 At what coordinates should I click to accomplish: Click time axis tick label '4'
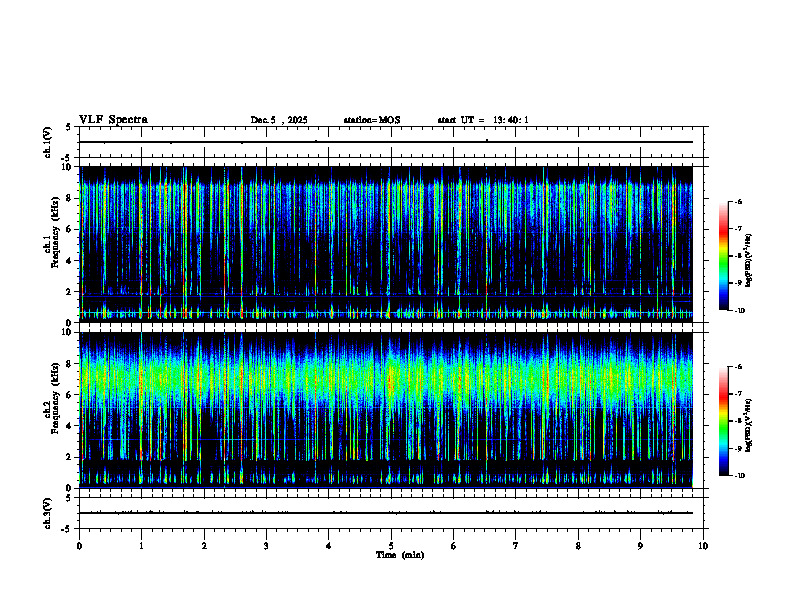coord(328,546)
